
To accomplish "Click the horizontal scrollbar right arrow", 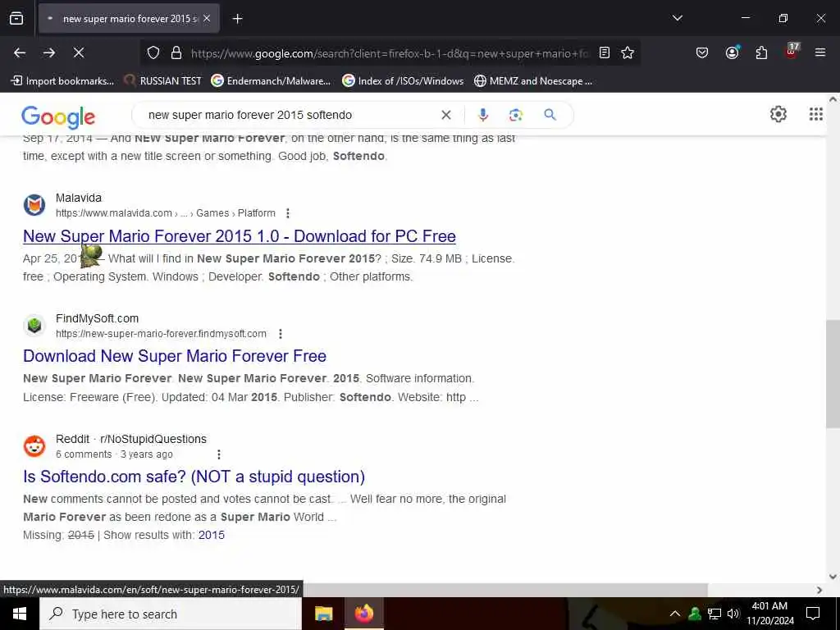I will [x=819, y=590].
